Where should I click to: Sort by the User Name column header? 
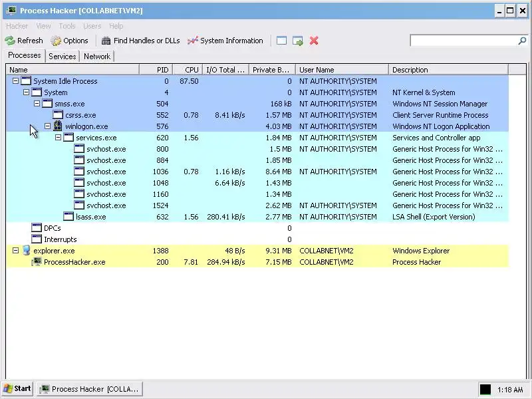tap(342, 70)
